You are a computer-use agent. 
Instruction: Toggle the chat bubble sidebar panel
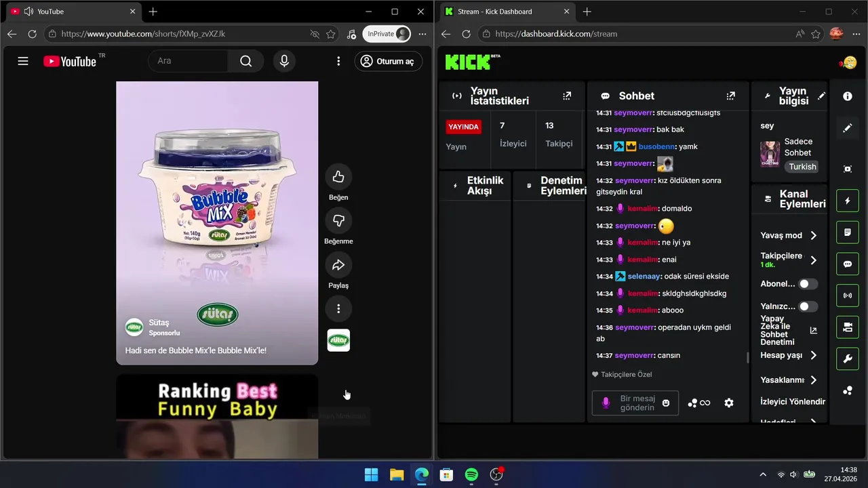click(x=848, y=264)
